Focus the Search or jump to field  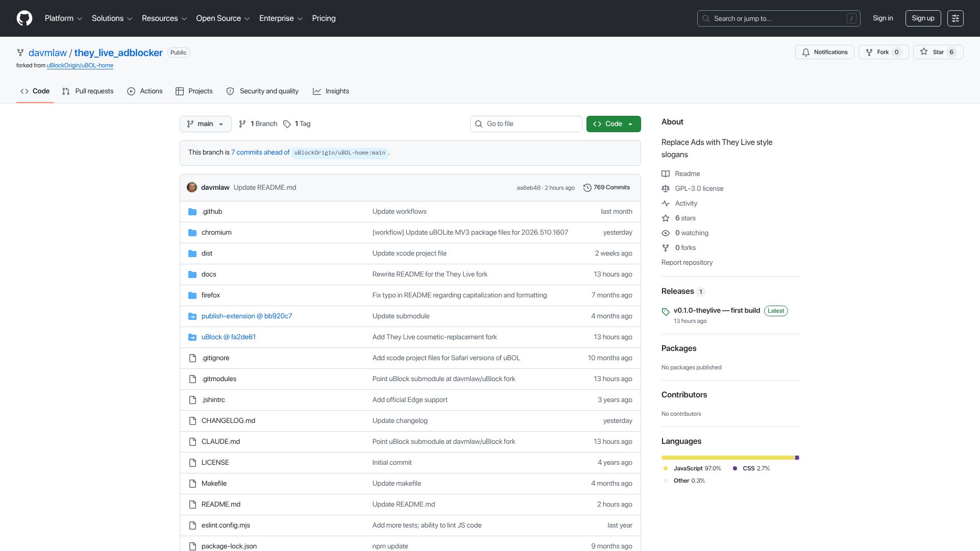[778, 18]
